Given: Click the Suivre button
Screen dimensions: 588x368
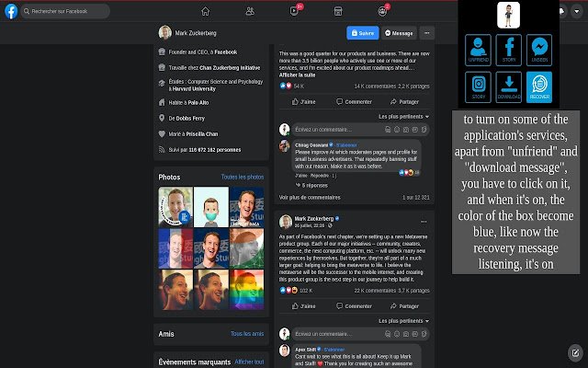Looking at the screenshot, I should pos(363,33).
